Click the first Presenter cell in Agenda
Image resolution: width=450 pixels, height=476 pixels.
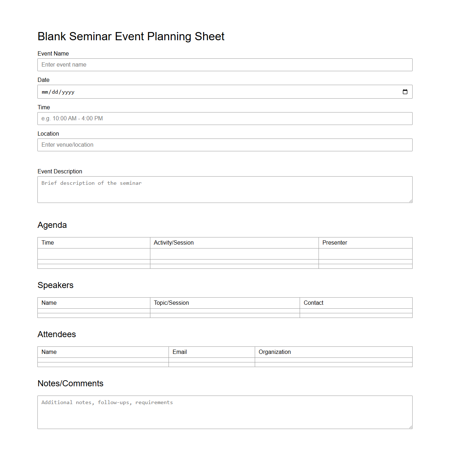[x=365, y=253]
